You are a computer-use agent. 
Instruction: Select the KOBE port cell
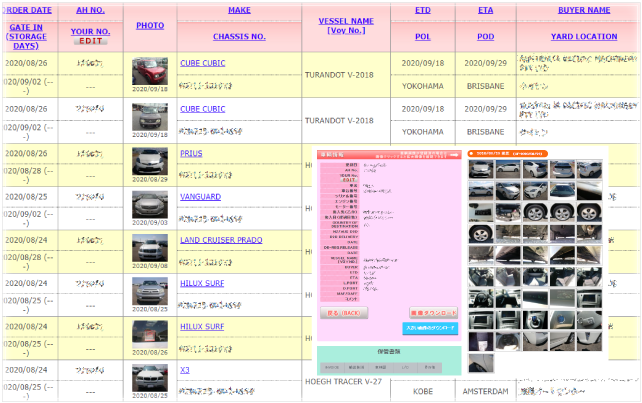[423, 392]
